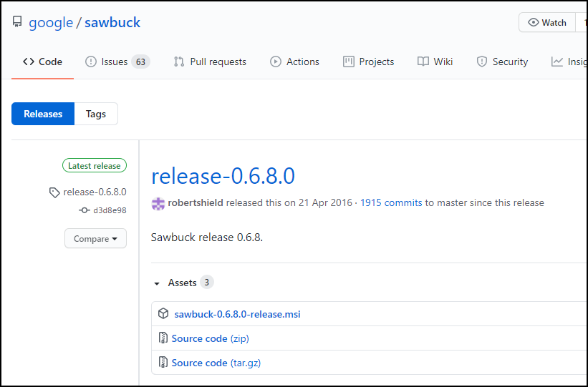Switch to the Code tab
The width and height of the screenshot is (588, 387).
pyautogui.click(x=42, y=62)
